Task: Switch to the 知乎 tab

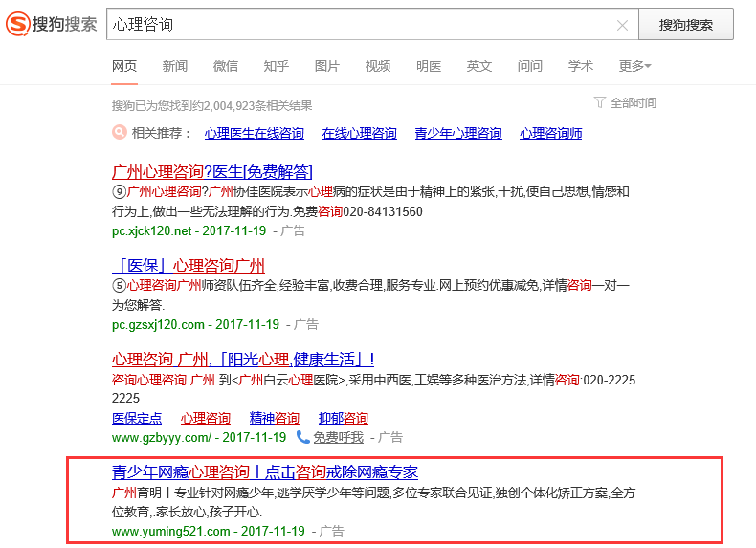Action: 277,66
